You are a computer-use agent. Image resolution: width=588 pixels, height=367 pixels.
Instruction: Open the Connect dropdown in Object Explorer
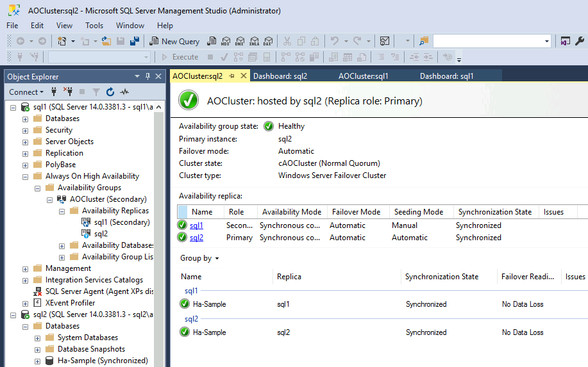tap(26, 92)
